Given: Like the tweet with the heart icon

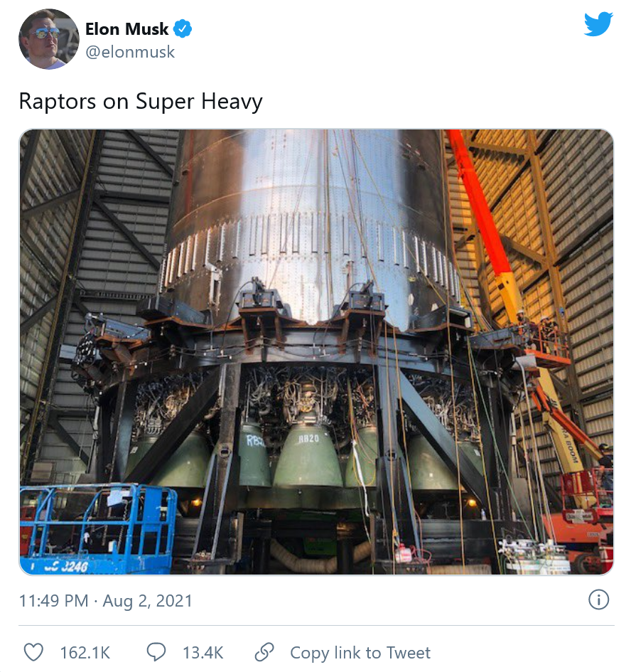Looking at the screenshot, I should coord(33,652).
